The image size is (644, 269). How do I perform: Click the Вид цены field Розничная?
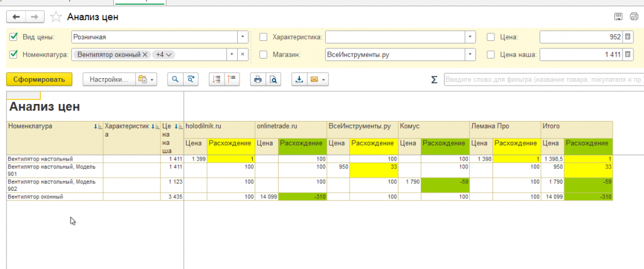point(155,37)
